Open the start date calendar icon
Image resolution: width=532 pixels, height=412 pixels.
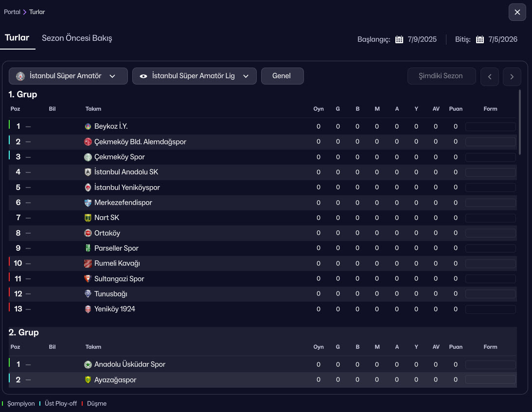point(399,40)
